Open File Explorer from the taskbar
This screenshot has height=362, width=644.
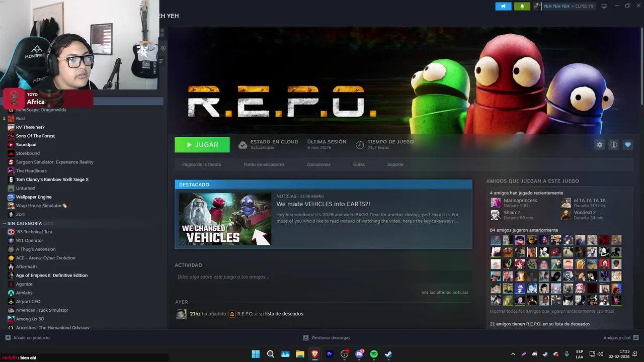point(300,354)
